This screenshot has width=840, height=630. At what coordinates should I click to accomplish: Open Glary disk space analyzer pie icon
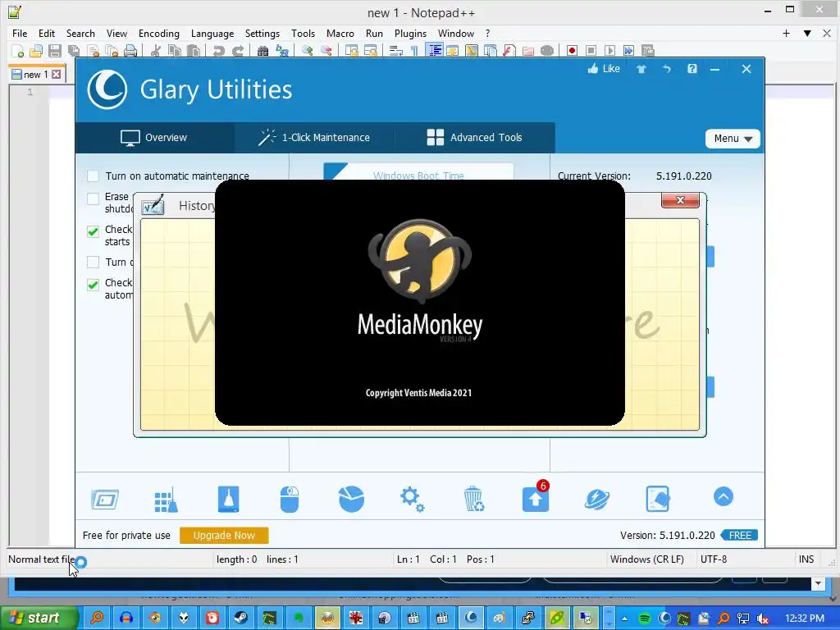[351, 500]
